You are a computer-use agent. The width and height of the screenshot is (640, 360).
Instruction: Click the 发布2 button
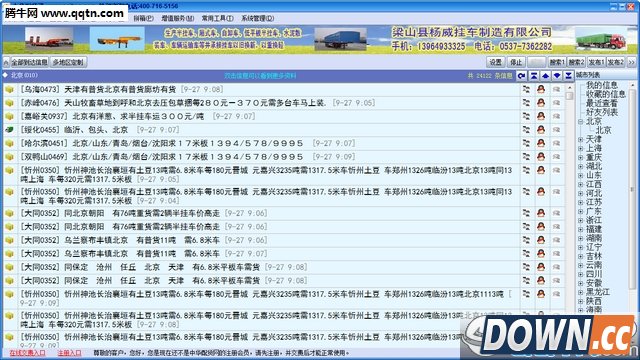[616, 62]
